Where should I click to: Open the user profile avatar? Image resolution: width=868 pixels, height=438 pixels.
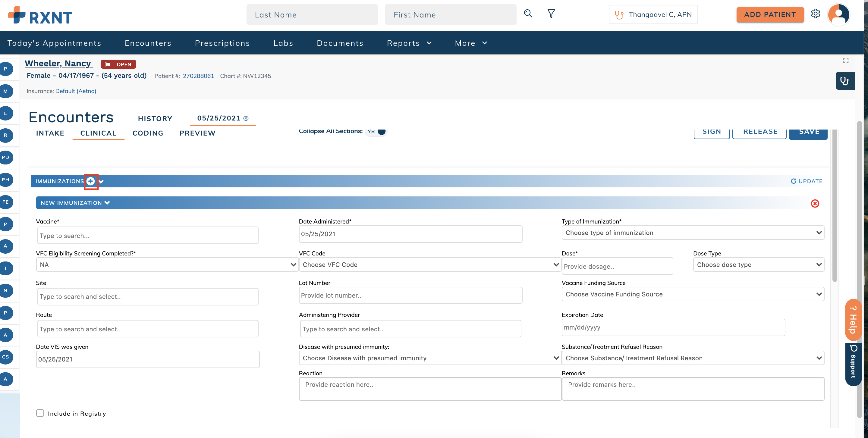point(838,14)
